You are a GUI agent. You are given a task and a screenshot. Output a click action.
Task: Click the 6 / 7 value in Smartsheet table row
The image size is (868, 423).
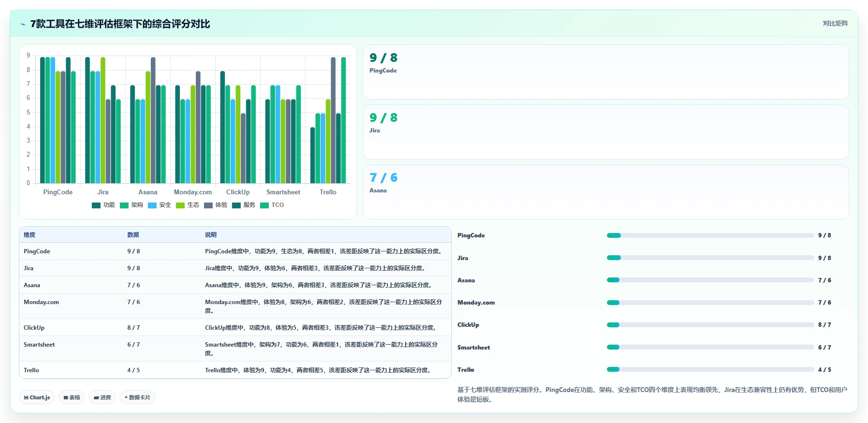tap(133, 345)
